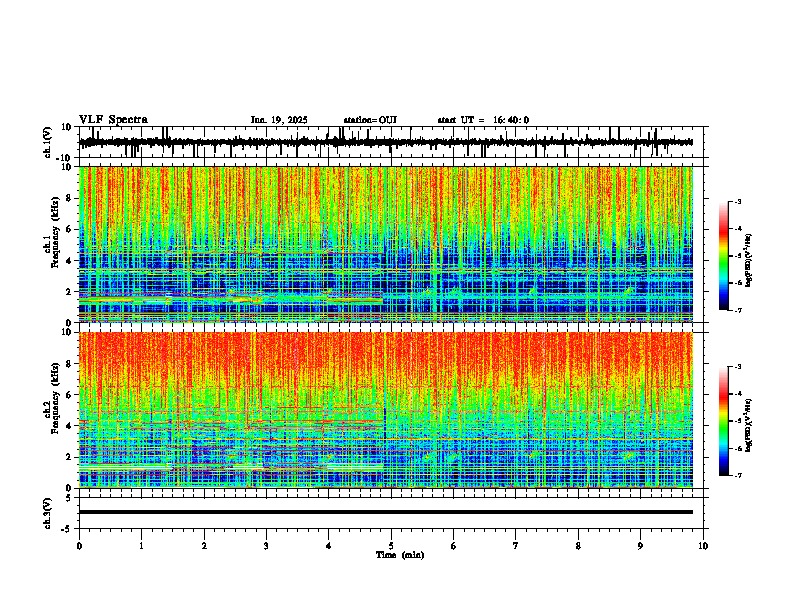Click the ch.2 spectrogram panel
The height and width of the screenshot is (612, 792).
click(386, 410)
